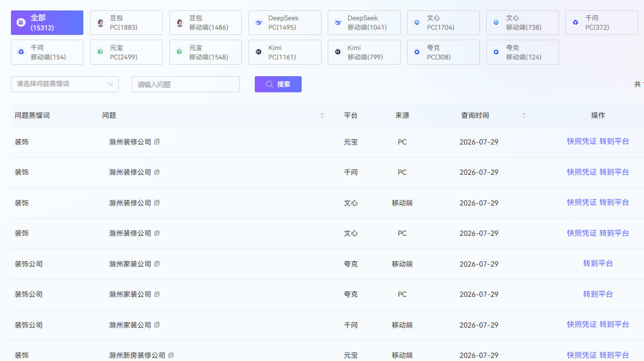
Task: Copy 滁州家装公司 question in 千问 移动端 row
Action: [x=157, y=325]
